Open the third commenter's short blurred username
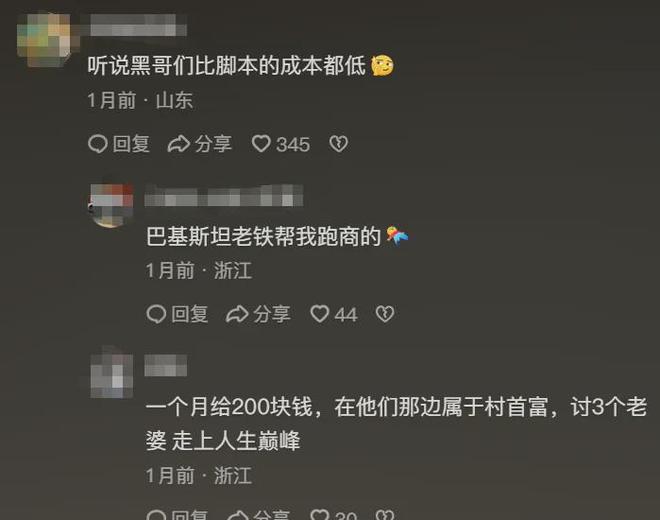 tap(166, 365)
